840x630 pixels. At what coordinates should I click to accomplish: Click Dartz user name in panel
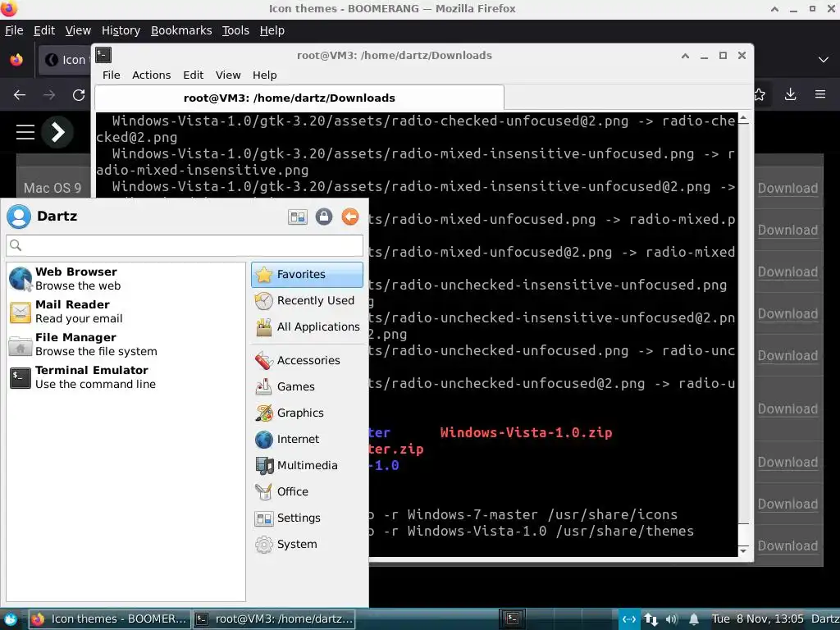click(825, 619)
